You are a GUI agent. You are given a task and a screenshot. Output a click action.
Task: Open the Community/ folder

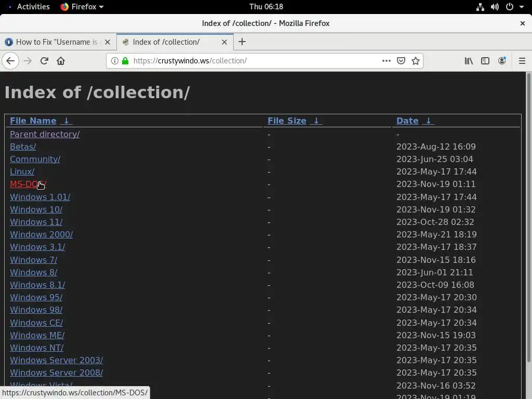point(35,159)
